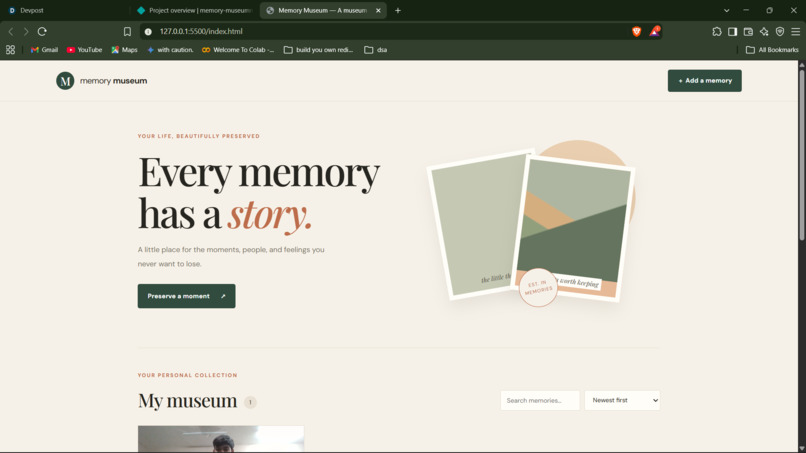Minimize the browser window
Viewport: 806px width, 453px height.
[746, 10]
